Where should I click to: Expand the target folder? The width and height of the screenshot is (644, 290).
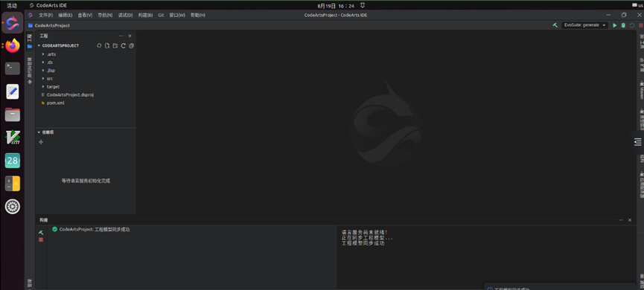[43, 86]
